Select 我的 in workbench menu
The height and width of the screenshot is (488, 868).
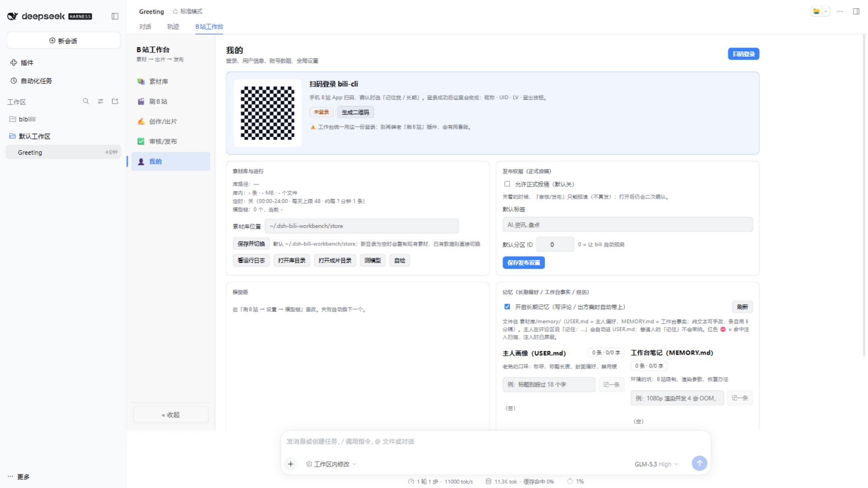[x=171, y=161]
